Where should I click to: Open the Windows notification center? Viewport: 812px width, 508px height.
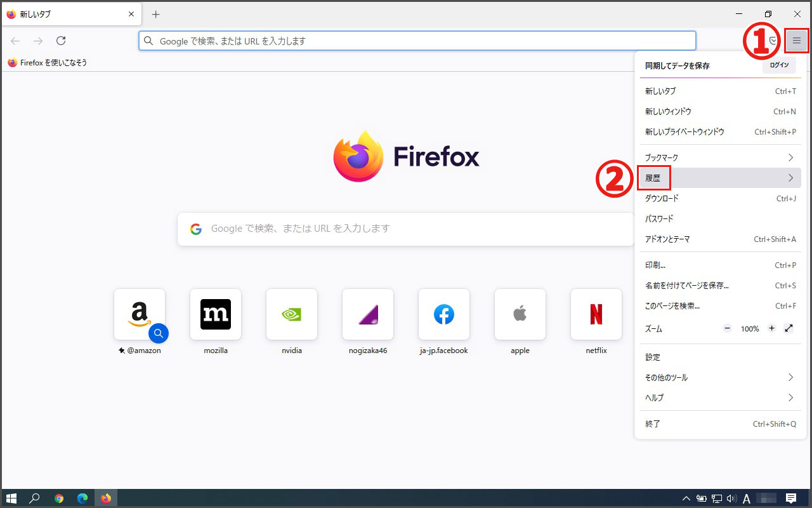[x=791, y=498]
